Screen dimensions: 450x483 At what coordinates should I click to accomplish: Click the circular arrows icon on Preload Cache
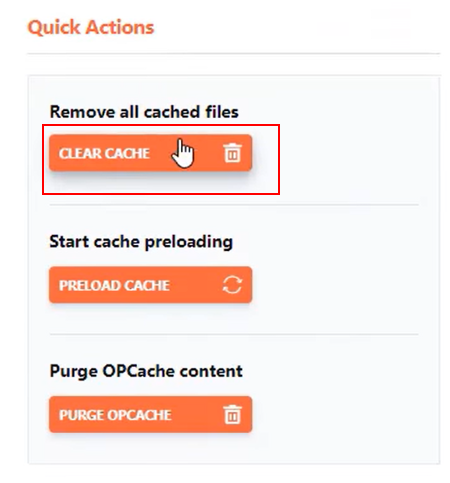(x=232, y=285)
